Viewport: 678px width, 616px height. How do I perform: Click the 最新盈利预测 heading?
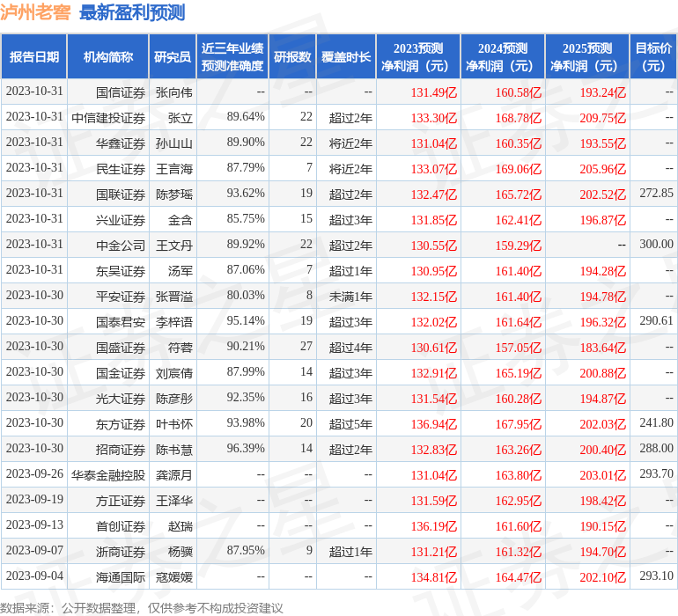point(132,12)
